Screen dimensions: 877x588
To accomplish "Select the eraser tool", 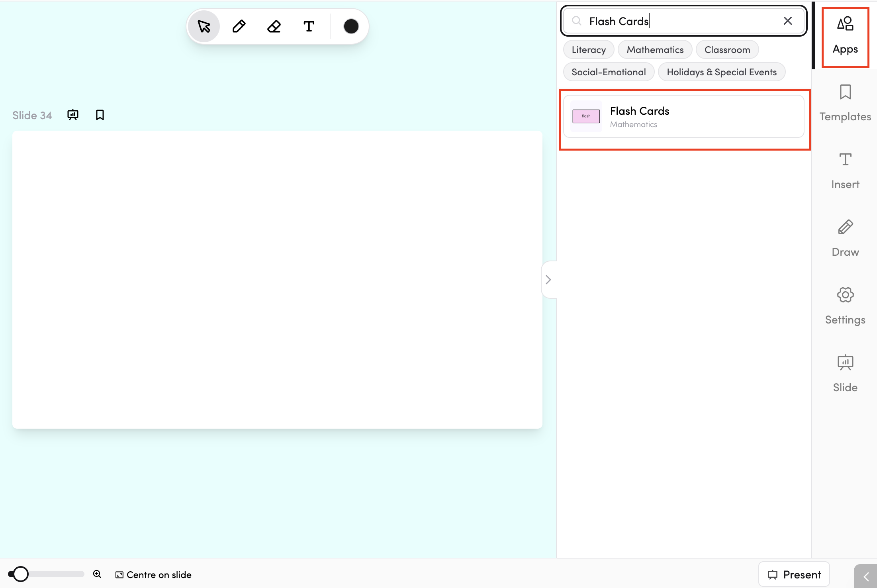I will click(x=274, y=26).
